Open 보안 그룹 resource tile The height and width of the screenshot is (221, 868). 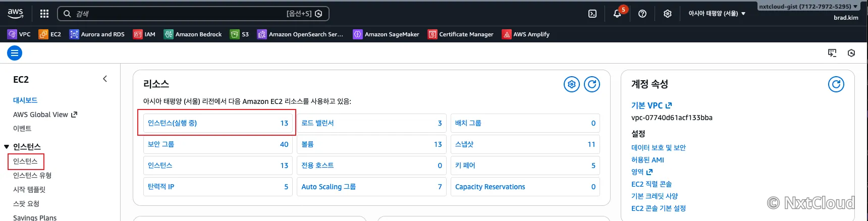click(218, 144)
